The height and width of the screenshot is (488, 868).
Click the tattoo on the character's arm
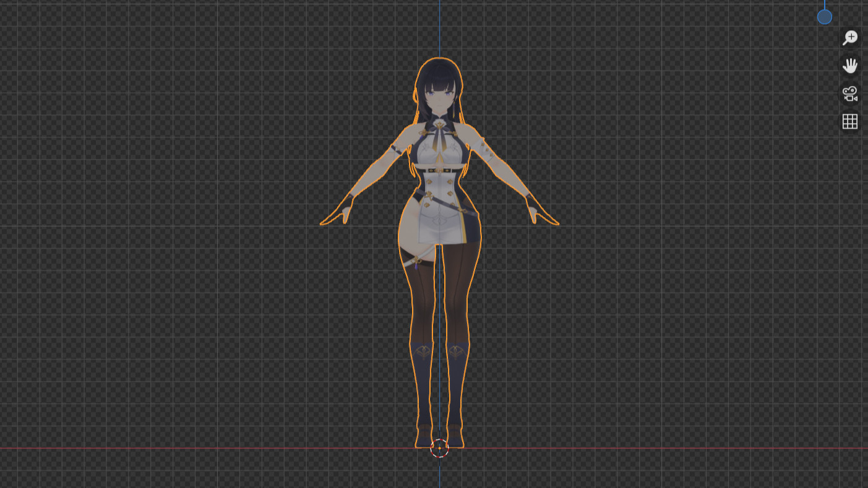[x=488, y=148]
